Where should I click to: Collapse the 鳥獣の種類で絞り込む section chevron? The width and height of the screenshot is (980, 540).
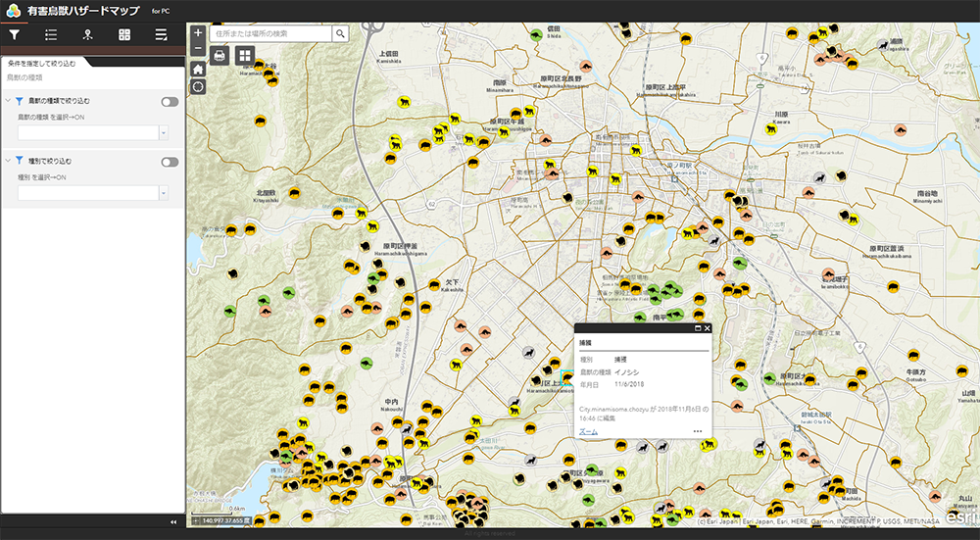pyautogui.click(x=8, y=101)
